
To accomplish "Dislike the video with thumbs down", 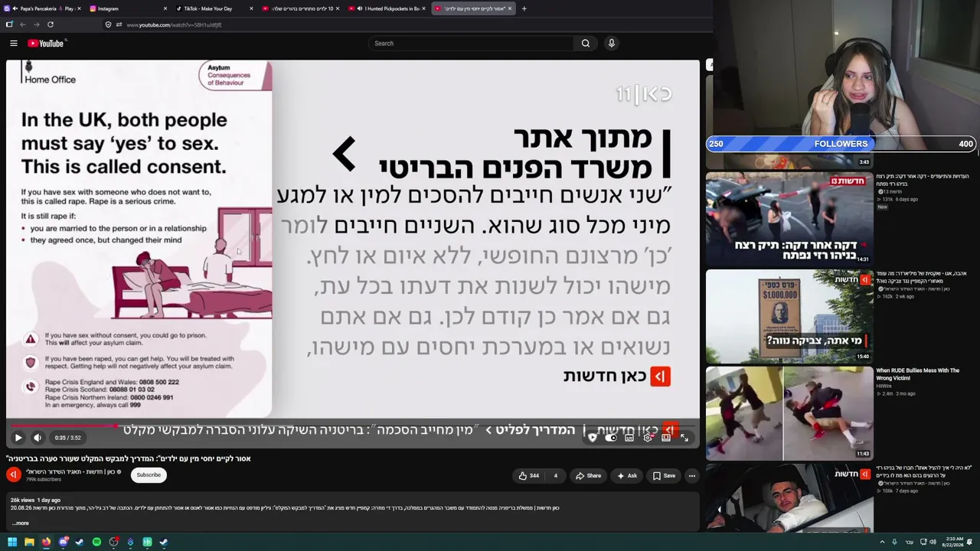I will pos(555,476).
